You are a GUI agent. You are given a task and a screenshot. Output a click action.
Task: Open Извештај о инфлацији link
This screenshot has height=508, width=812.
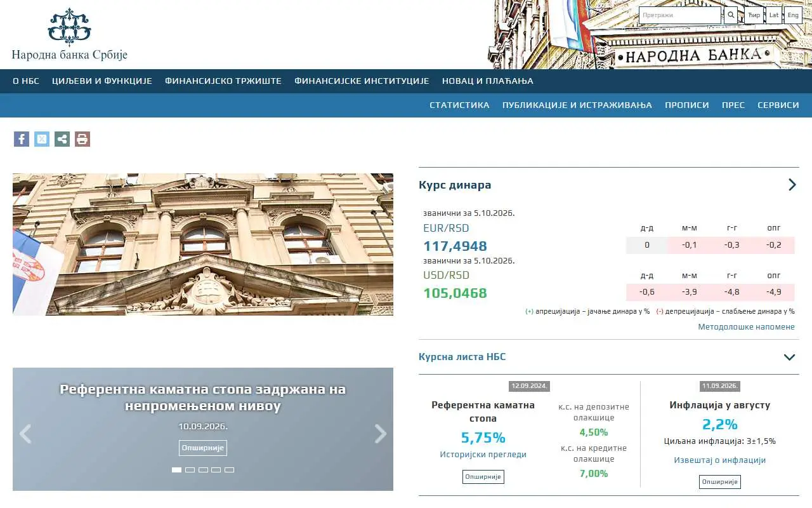tap(720, 460)
